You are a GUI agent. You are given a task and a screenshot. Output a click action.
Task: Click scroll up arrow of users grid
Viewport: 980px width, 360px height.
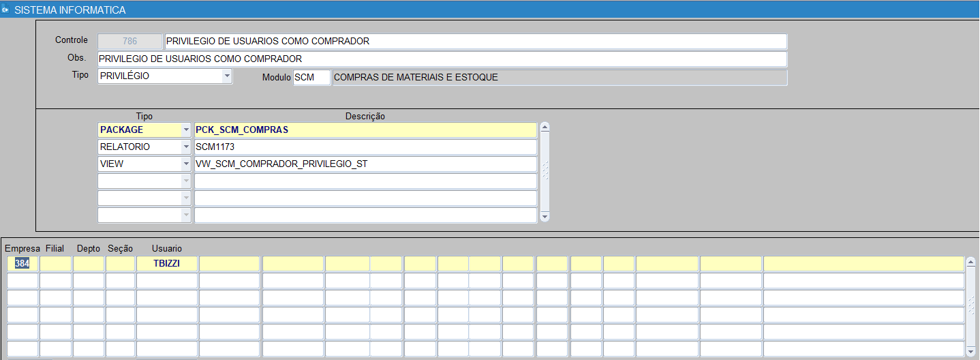point(970,262)
